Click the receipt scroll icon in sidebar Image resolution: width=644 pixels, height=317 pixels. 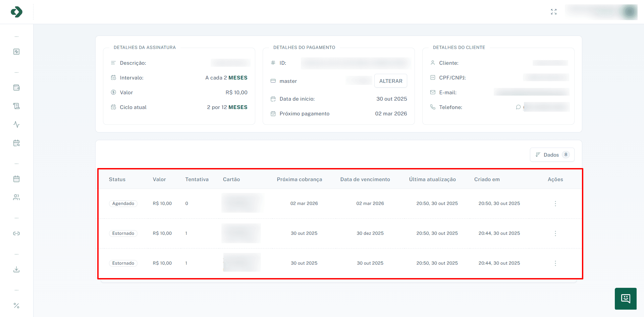pos(16,106)
